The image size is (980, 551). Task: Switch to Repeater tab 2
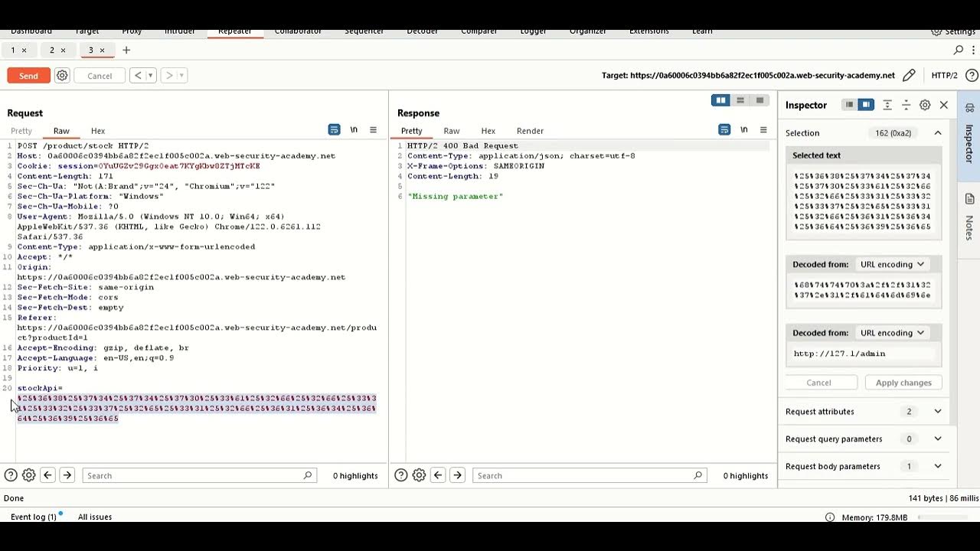coord(52,51)
